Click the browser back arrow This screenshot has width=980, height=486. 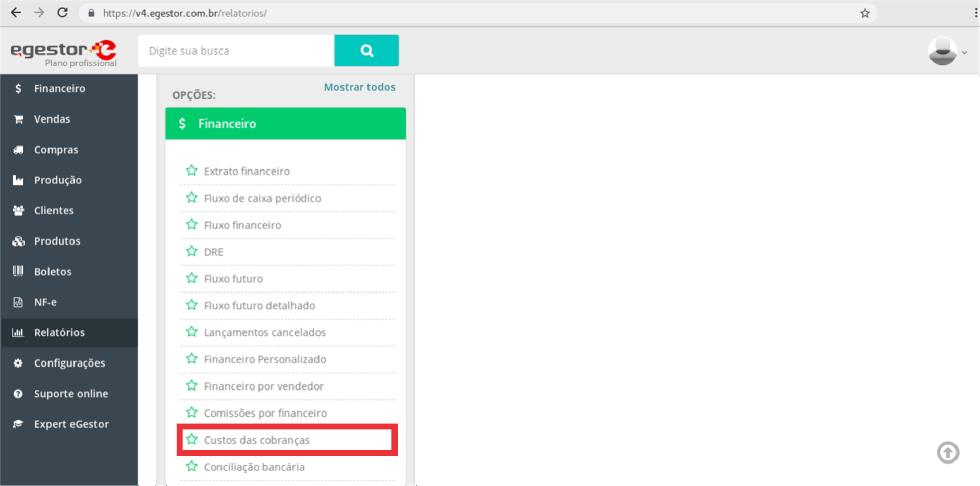tap(16, 13)
